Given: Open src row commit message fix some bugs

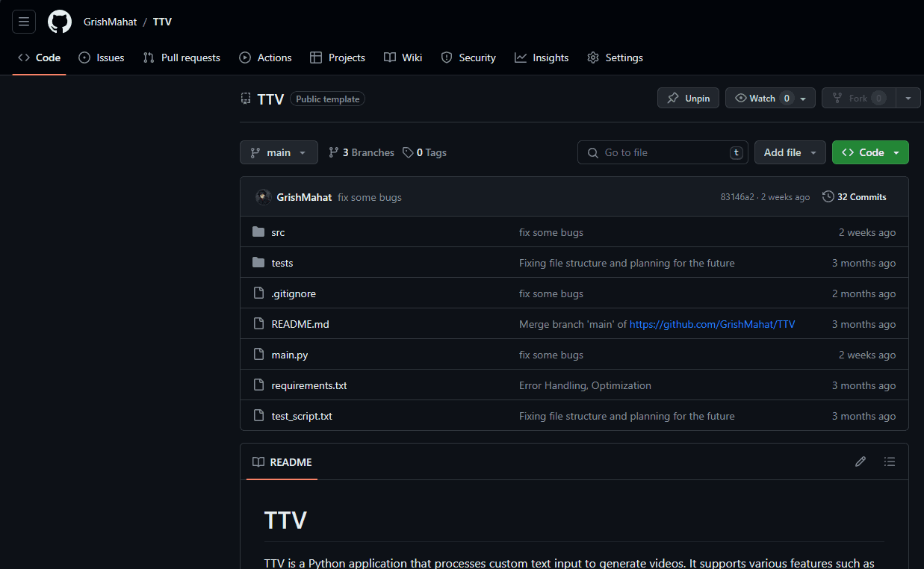Looking at the screenshot, I should click(551, 232).
